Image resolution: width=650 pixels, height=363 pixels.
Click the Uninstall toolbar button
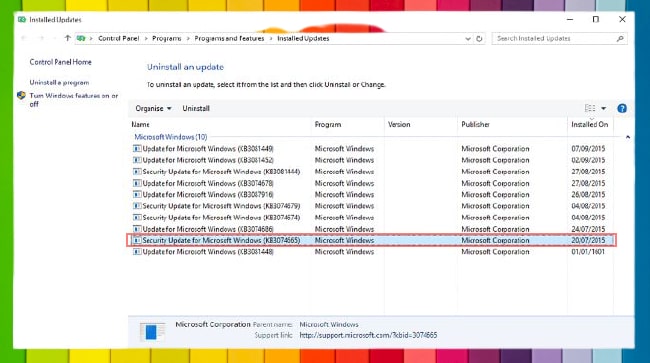click(x=196, y=109)
